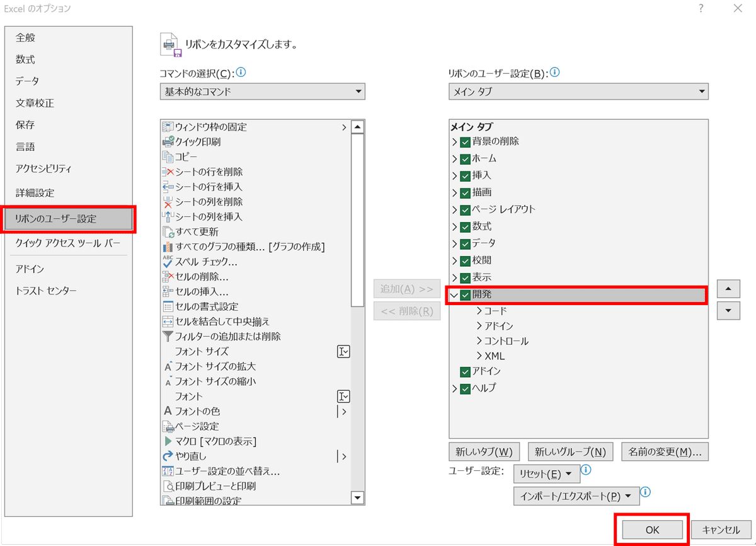756x546 pixels.
Task: Click info icon next to コマンドの選択
Action: coord(241,72)
